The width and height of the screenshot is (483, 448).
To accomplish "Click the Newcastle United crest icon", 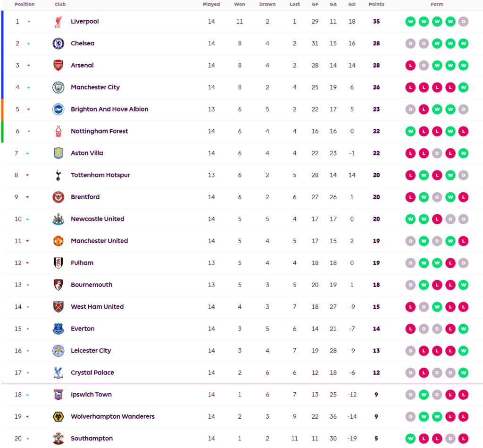I will coord(58,219).
